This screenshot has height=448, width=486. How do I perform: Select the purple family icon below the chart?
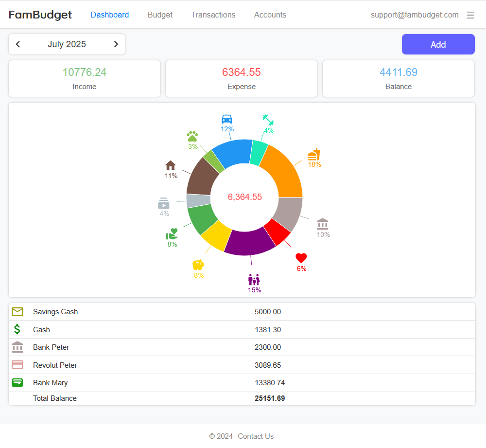pos(253,280)
